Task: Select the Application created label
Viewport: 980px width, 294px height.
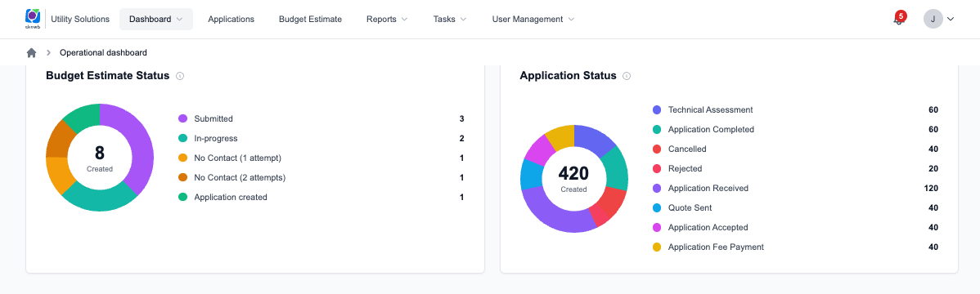Action: [x=231, y=198]
